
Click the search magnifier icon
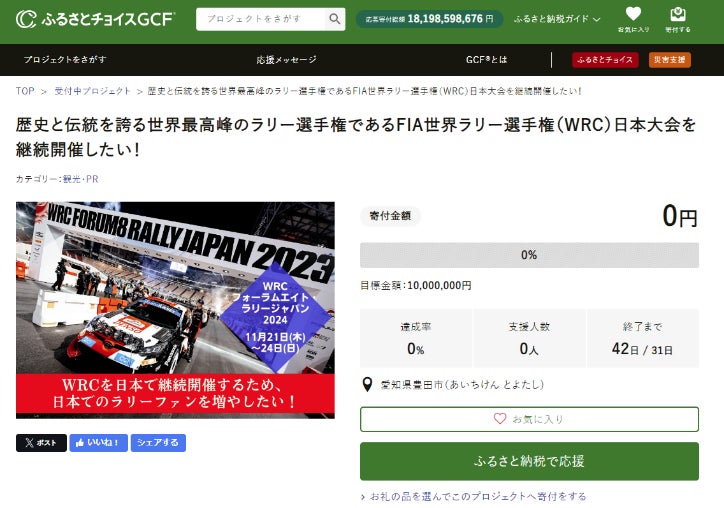point(334,19)
